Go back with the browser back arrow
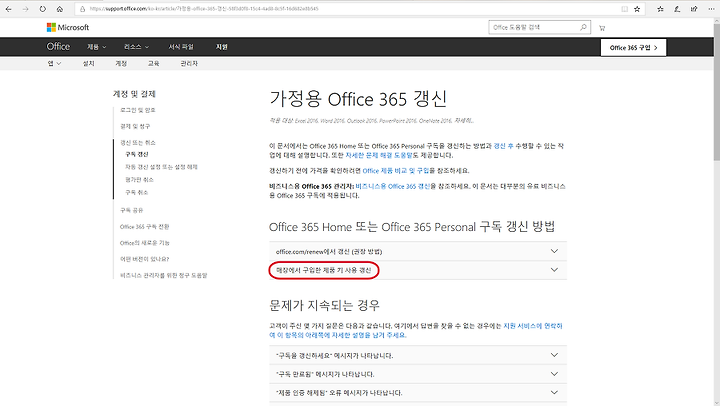This screenshot has width=720, height=406. [x=8, y=9]
